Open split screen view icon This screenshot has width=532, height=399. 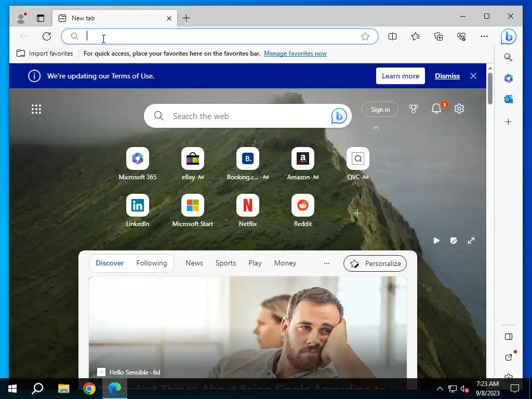click(x=393, y=36)
